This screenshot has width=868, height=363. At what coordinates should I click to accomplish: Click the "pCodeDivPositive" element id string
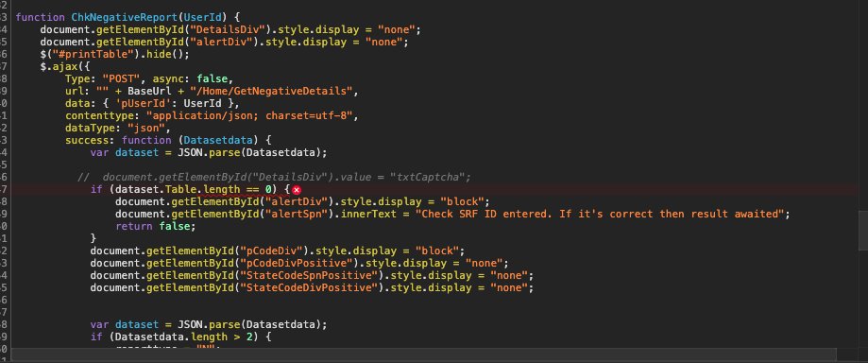pos(298,263)
